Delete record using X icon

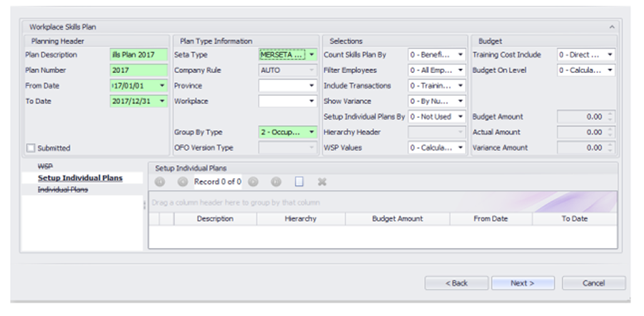322,182
